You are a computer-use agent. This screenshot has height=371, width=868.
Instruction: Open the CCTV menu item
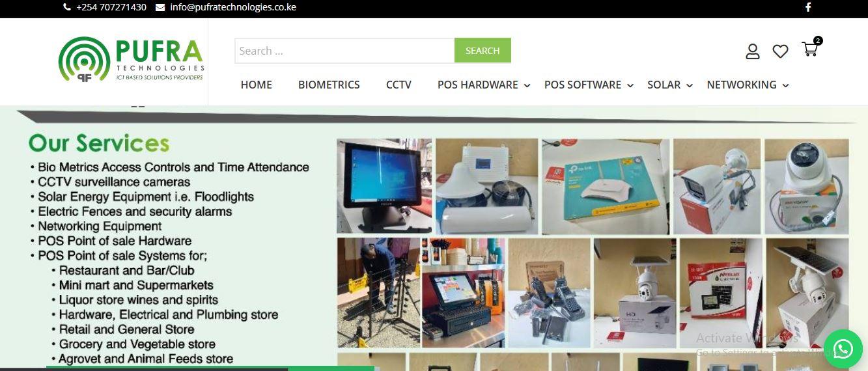399,85
